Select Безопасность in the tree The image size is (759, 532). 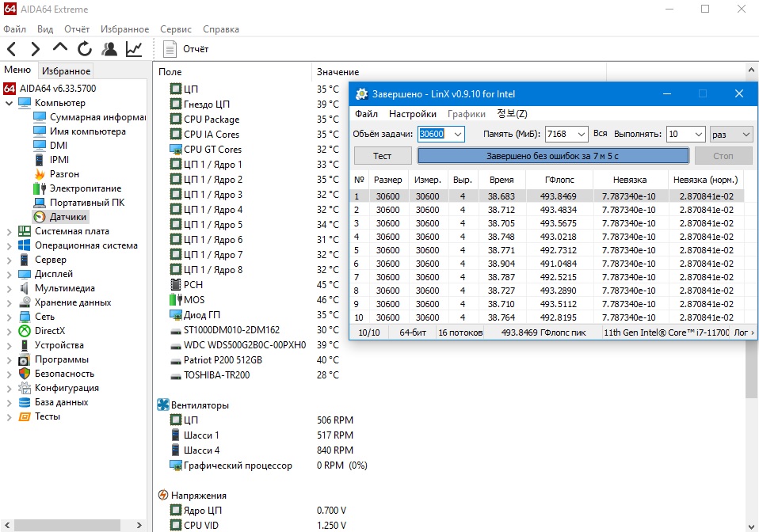point(64,374)
